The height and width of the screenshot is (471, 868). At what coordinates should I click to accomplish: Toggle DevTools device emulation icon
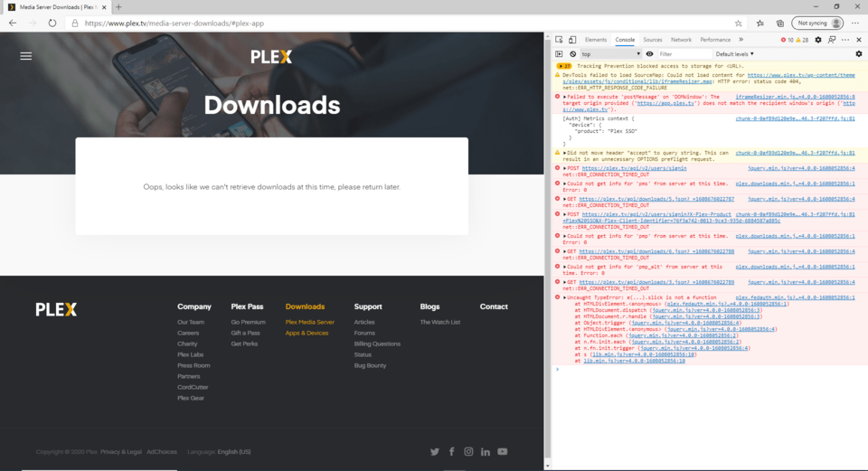pyautogui.click(x=572, y=40)
